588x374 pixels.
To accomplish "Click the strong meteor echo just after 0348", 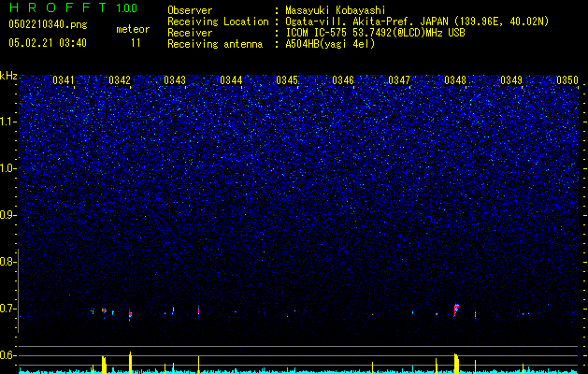I will (456, 309).
